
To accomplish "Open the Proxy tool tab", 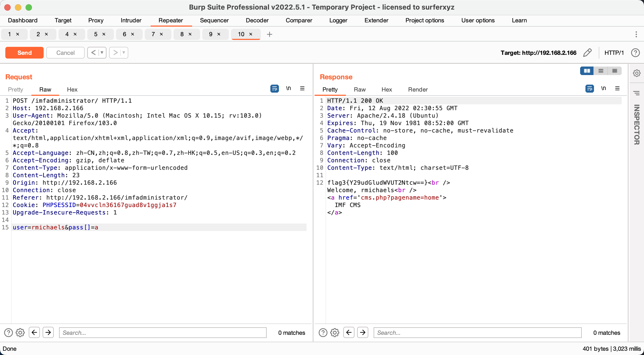I will click(x=96, y=20).
